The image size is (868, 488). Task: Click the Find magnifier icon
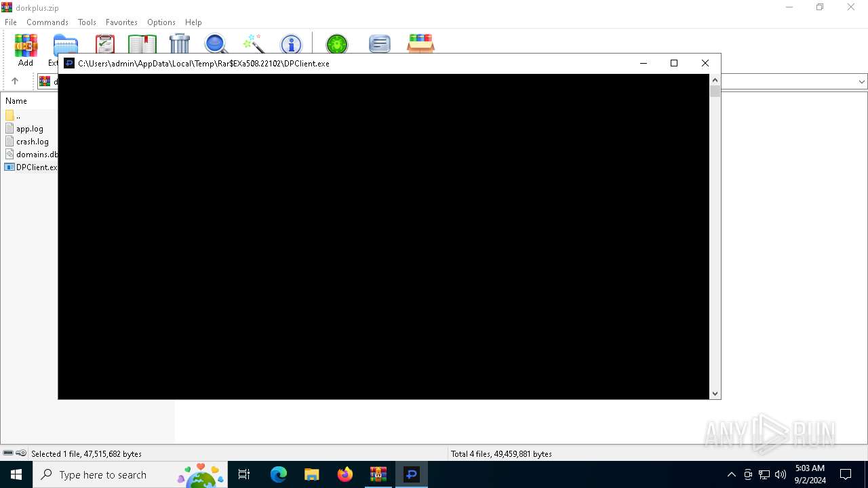(x=216, y=44)
